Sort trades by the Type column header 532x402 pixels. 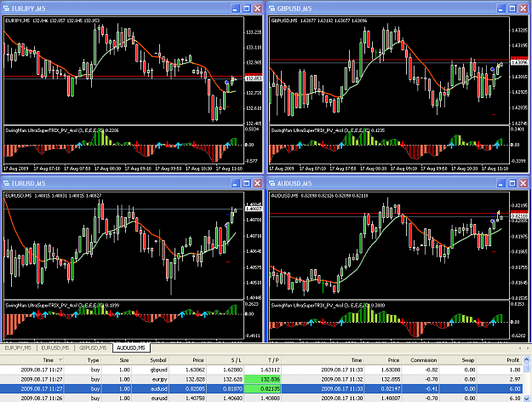coord(93,360)
